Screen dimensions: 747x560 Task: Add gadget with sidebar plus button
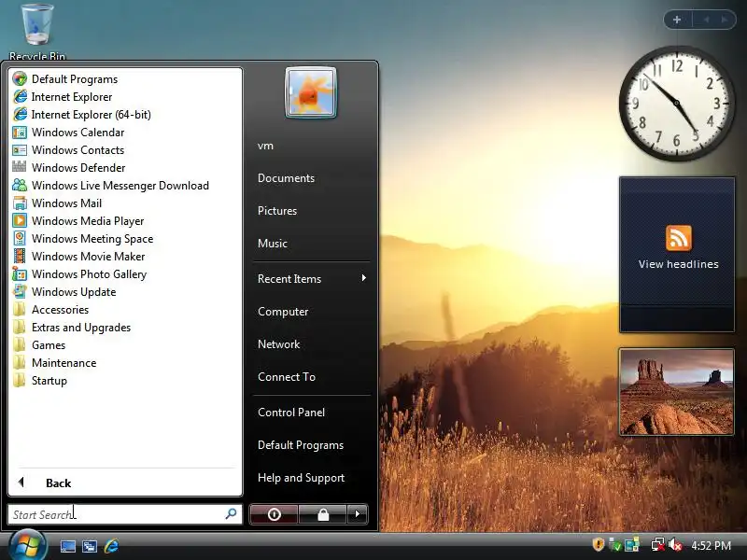[677, 20]
